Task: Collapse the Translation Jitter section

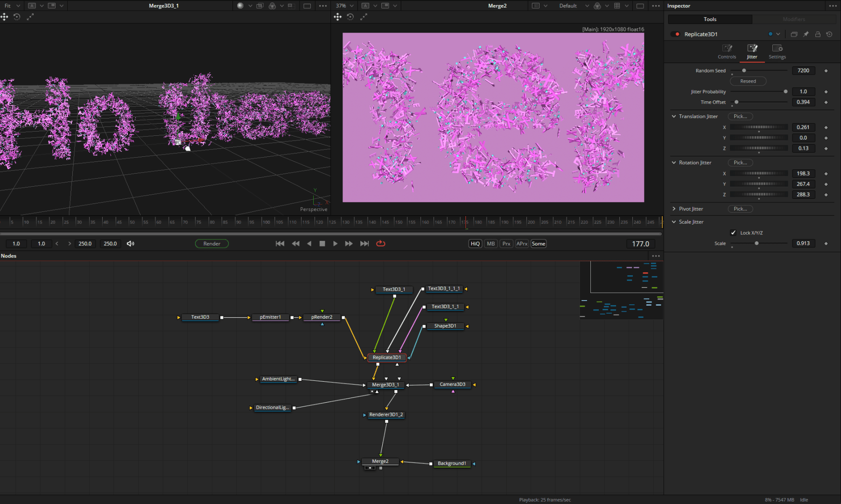Action: click(x=674, y=116)
